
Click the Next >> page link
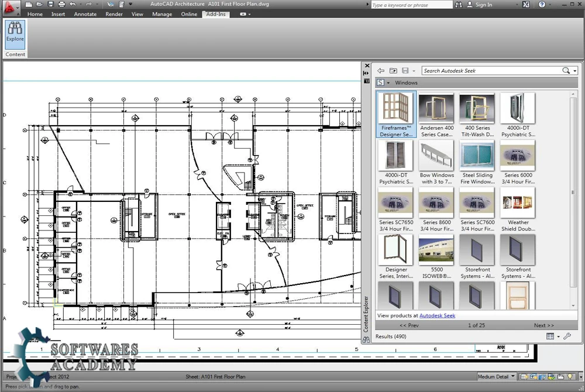coord(543,326)
